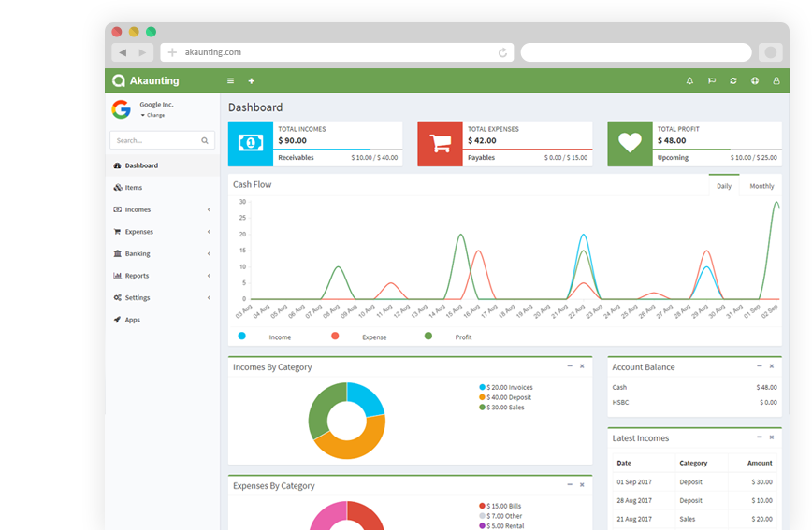Click the Date column header in Latest Incomes
This screenshot has height=530, width=812.
624,463
